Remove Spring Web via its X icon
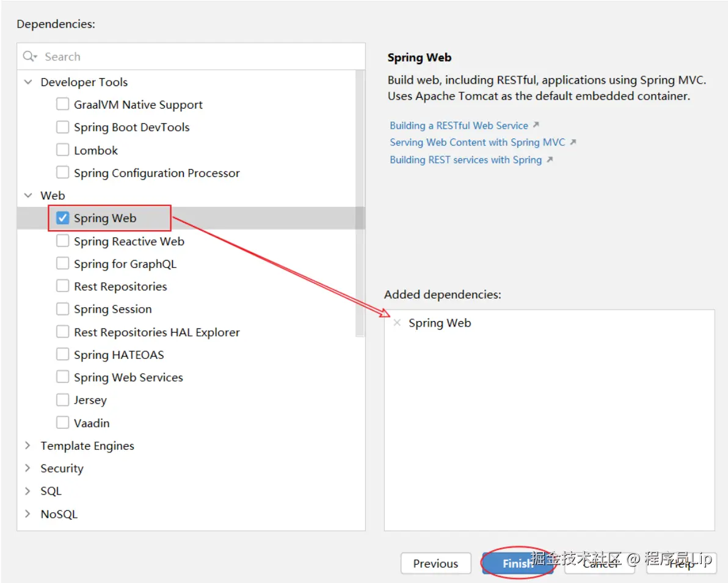This screenshot has width=728, height=583. (397, 322)
